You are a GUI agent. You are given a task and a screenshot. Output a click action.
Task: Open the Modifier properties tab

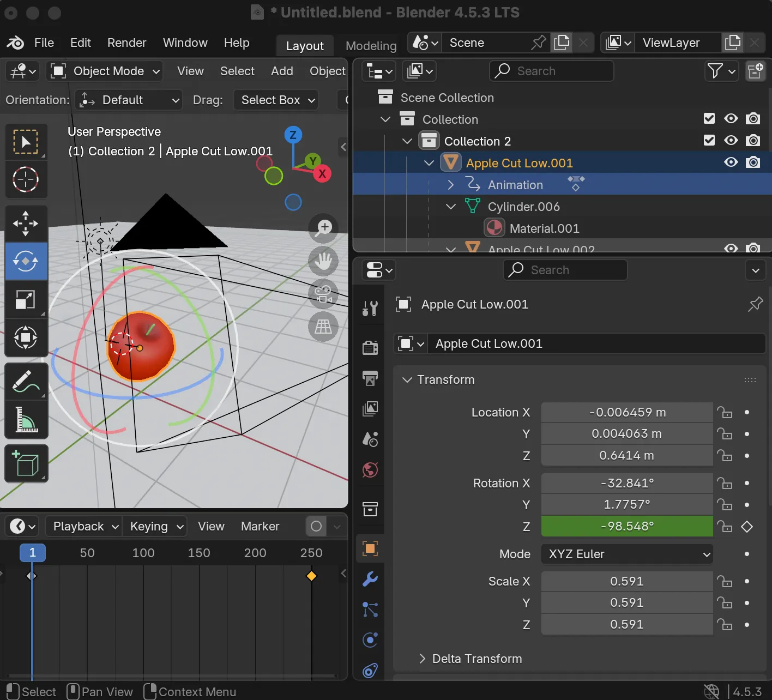click(x=370, y=579)
